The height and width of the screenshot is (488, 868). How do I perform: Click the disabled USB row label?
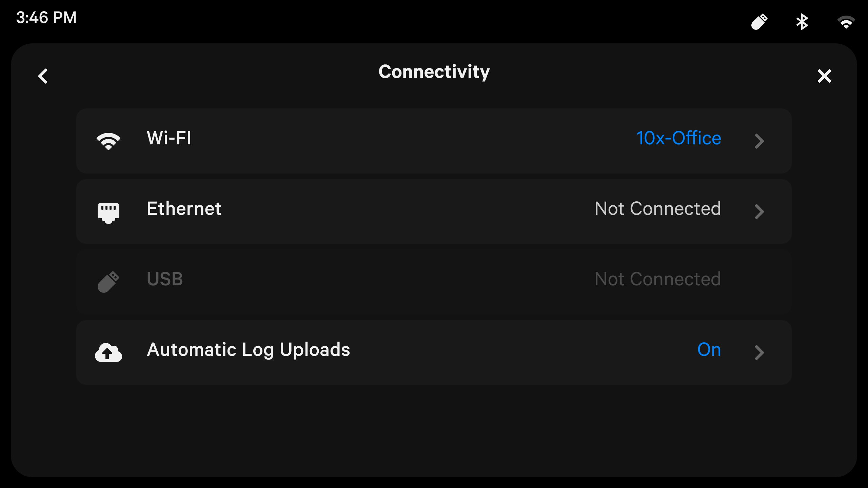[x=165, y=279]
